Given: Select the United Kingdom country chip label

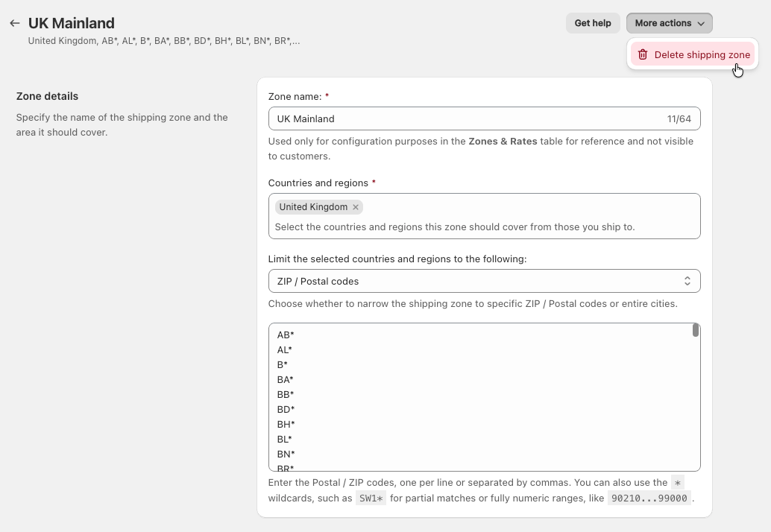Looking at the screenshot, I should (x=313, y=207).
